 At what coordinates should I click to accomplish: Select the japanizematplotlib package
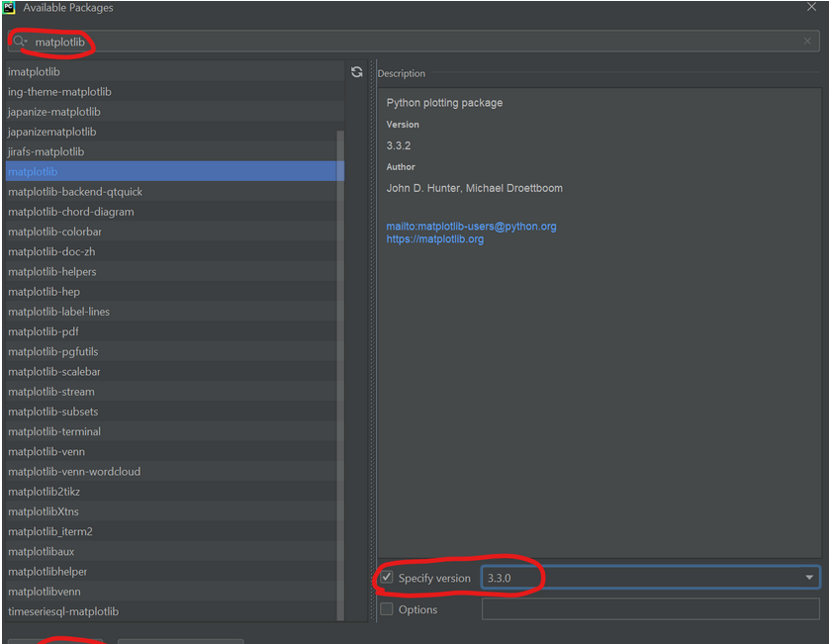point(174,132)
